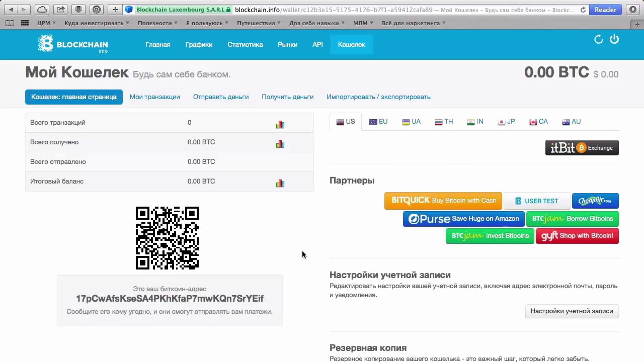Click the plus add-bookmark button
Image resolution: width=644 pixels, height=362 pixels.
pos(115,10)
